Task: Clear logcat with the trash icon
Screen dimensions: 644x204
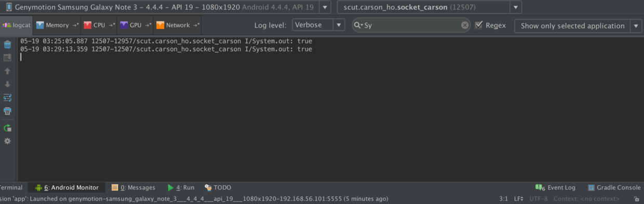Action: (7, 45)
